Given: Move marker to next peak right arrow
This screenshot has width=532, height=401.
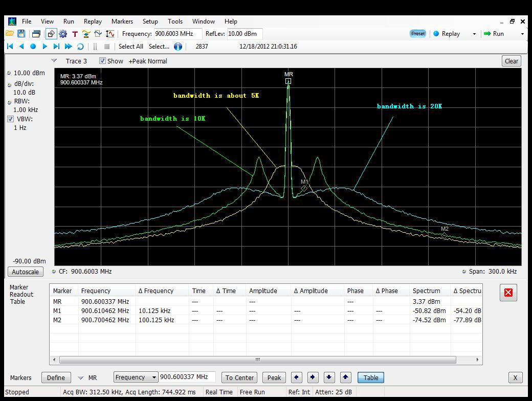Looking at the screenshot, I should [313, 377].
